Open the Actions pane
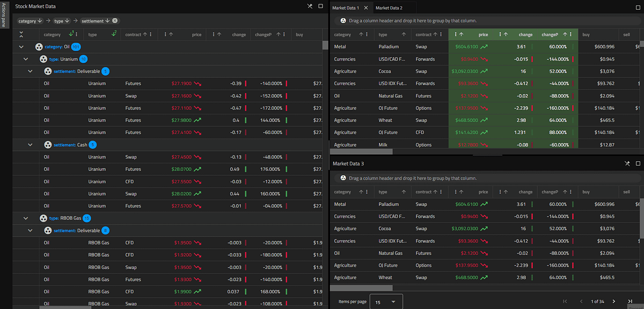This screenshot has height=309, width=644. (4, 14)
